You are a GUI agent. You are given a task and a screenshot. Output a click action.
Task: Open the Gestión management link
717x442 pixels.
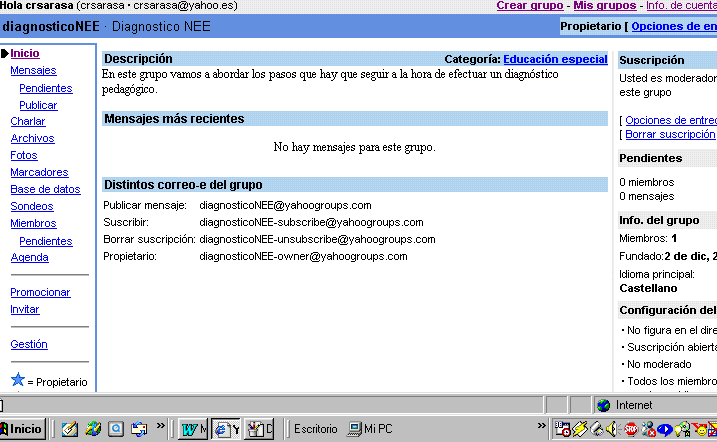[29, 344]
